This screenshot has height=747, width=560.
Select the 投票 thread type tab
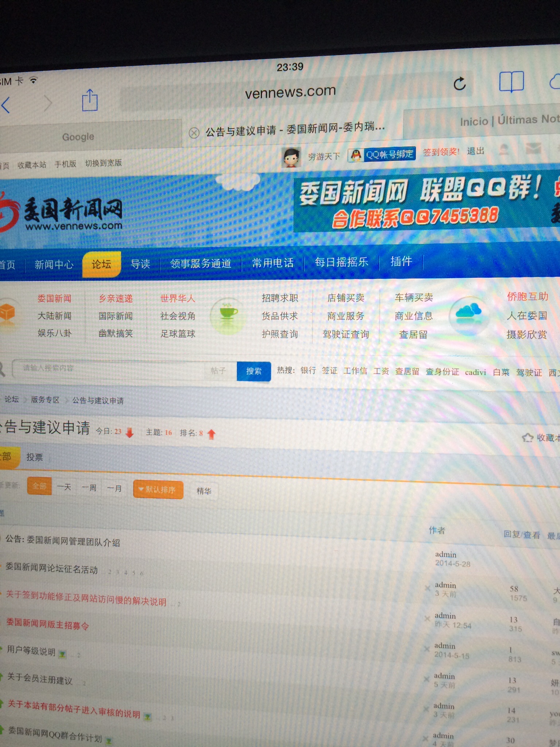coord(35,457)
